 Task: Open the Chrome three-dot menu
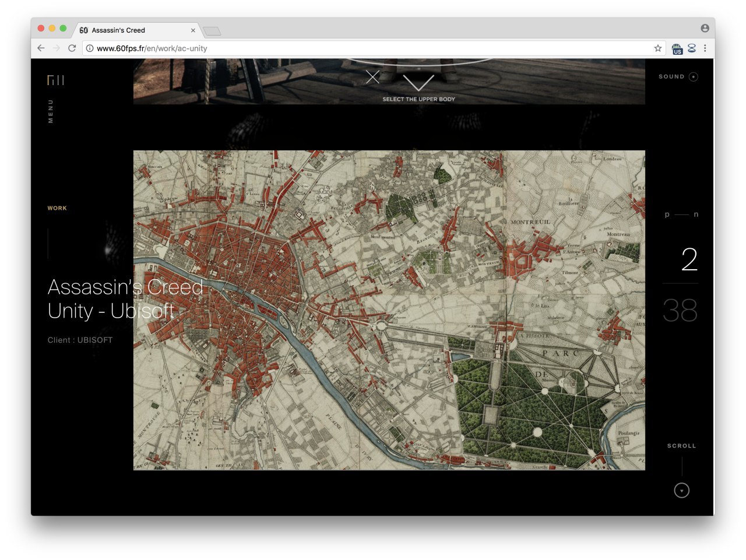tap(705, 48)
